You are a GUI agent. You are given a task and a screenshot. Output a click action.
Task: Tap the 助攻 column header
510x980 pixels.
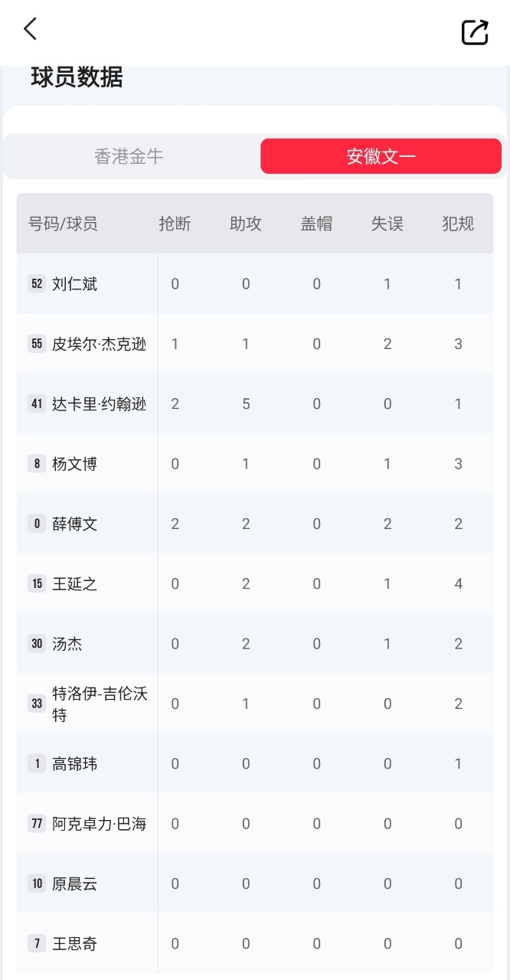click(x=246, y=224)
